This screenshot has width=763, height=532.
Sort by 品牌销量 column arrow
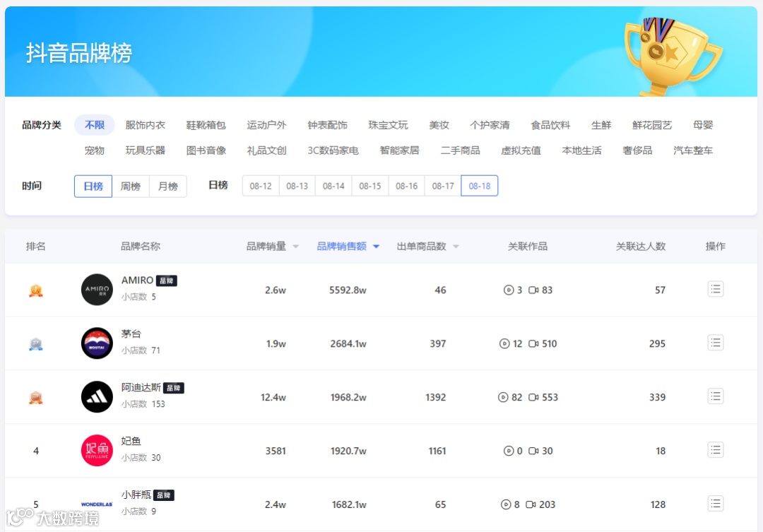pyautogui.click(x=295, y=247)
